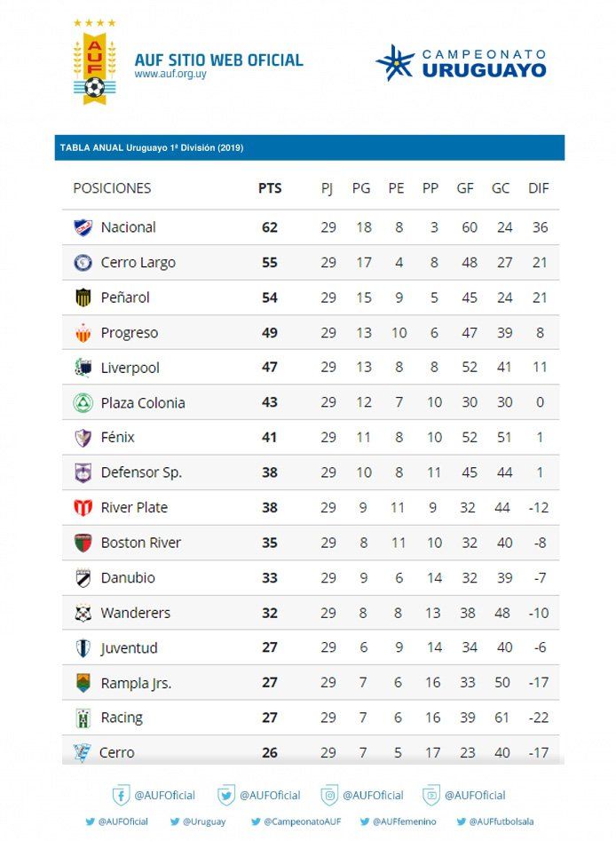Screen dimensions: 616x841
Task: Click the Nacional club crest
Action: tap(83, 227)
